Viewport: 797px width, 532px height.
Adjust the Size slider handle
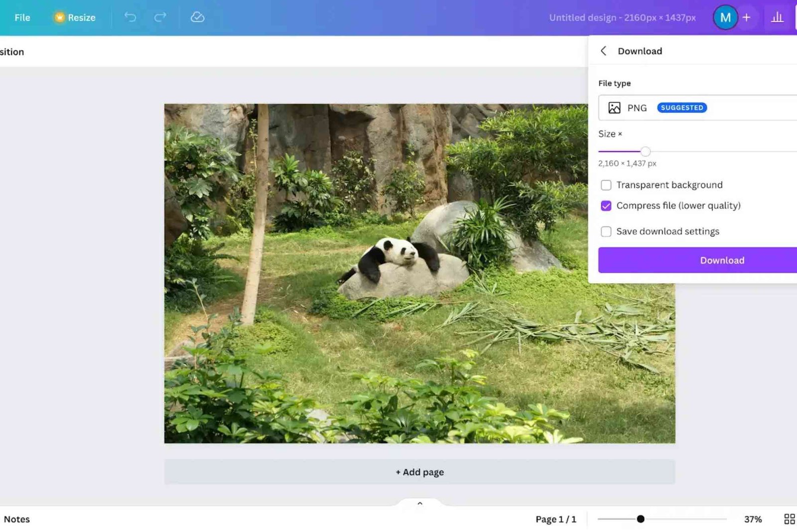point(646,151)
